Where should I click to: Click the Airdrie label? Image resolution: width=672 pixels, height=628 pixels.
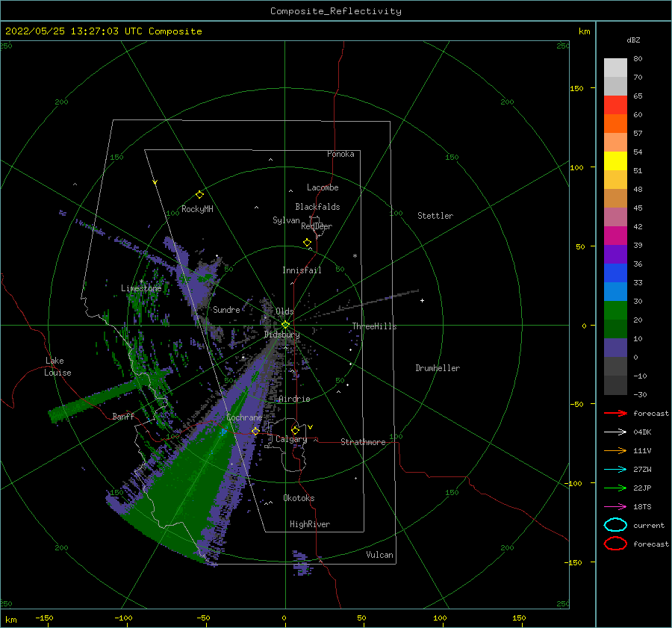pos(294,399)
